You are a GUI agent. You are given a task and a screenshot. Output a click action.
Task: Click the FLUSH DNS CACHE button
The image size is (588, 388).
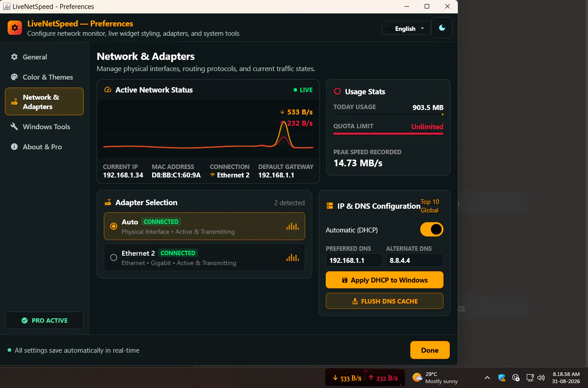tap(384, 301)
